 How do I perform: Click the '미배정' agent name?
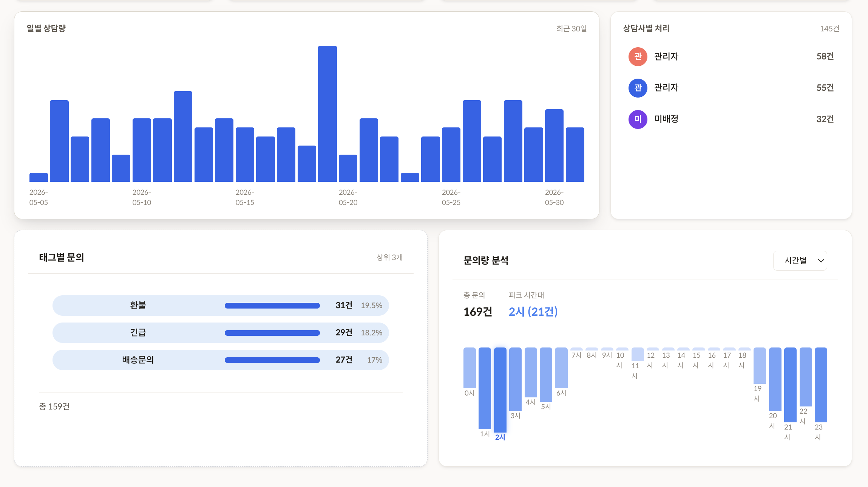[666, 119]
